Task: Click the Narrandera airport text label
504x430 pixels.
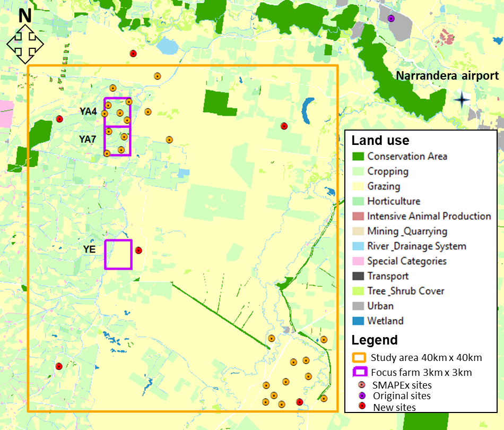Action: (x=447, y=76)
